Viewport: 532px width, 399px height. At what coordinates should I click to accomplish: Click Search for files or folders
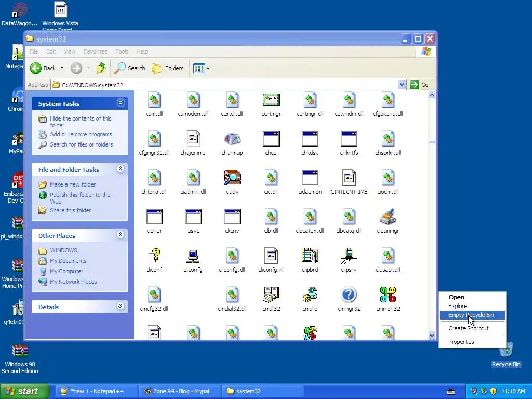[82, 144]
